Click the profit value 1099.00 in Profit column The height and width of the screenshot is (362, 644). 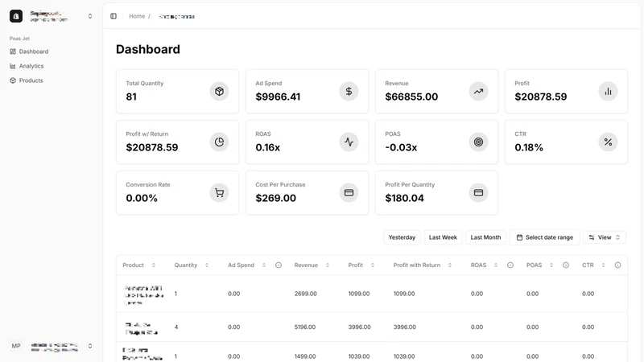(x=359, y=294)
